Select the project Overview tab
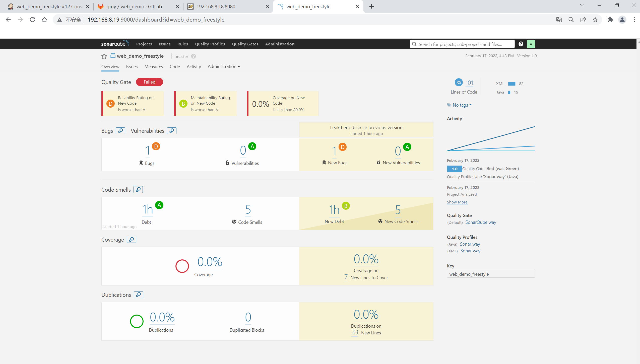The image size is (640, 364). tap(110, 66)
